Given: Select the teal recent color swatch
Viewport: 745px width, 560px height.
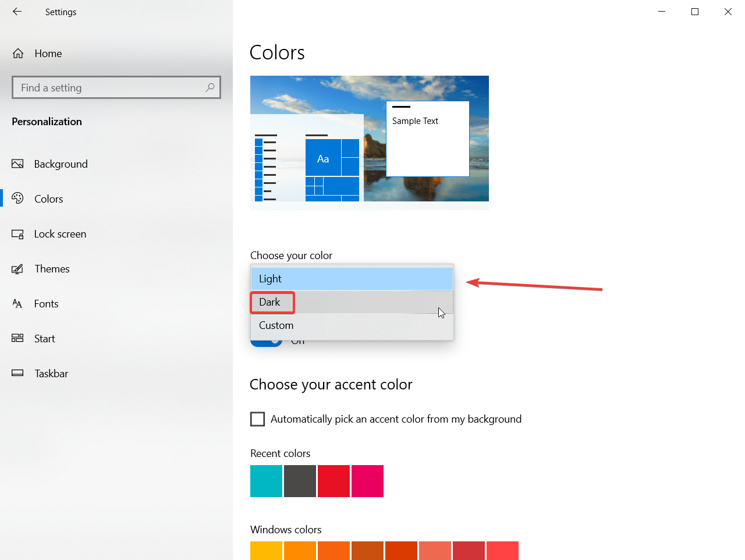Looking at the screenshot, I should coord(266,481).
